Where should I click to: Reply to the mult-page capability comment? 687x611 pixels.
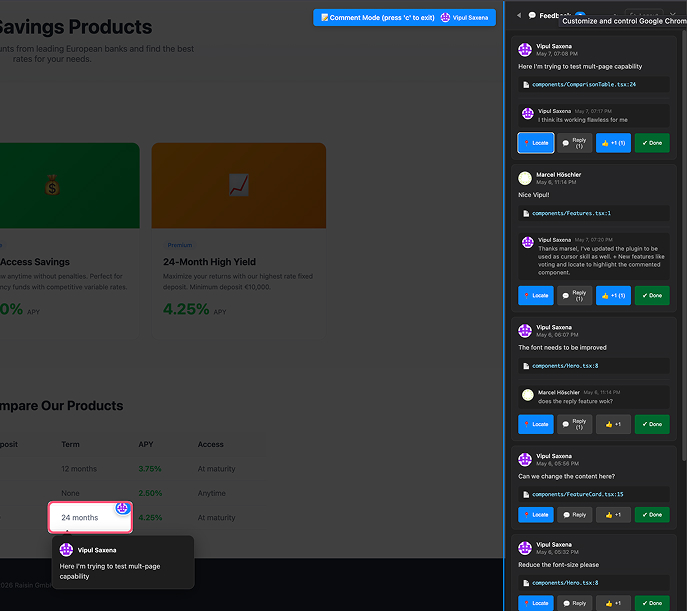pyautogui.click(x=574, y=143)
